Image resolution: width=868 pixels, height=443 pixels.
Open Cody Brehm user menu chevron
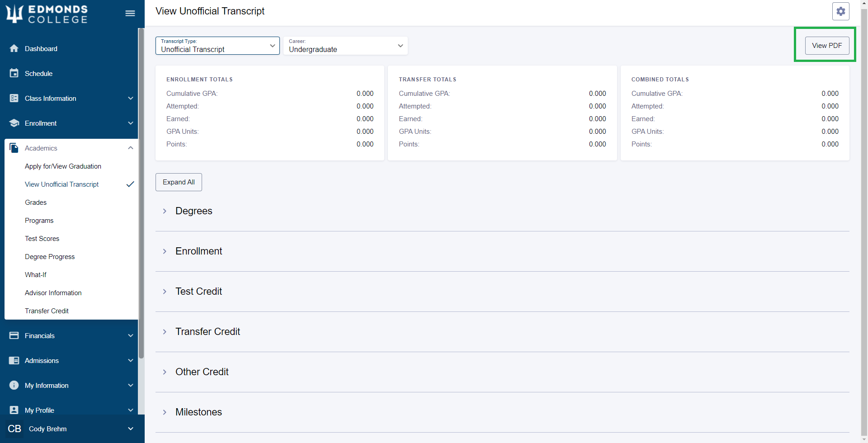point(131,429)
